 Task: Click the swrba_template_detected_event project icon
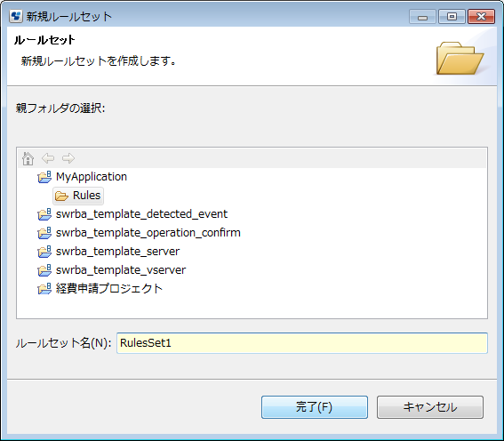tap(44, 214)
